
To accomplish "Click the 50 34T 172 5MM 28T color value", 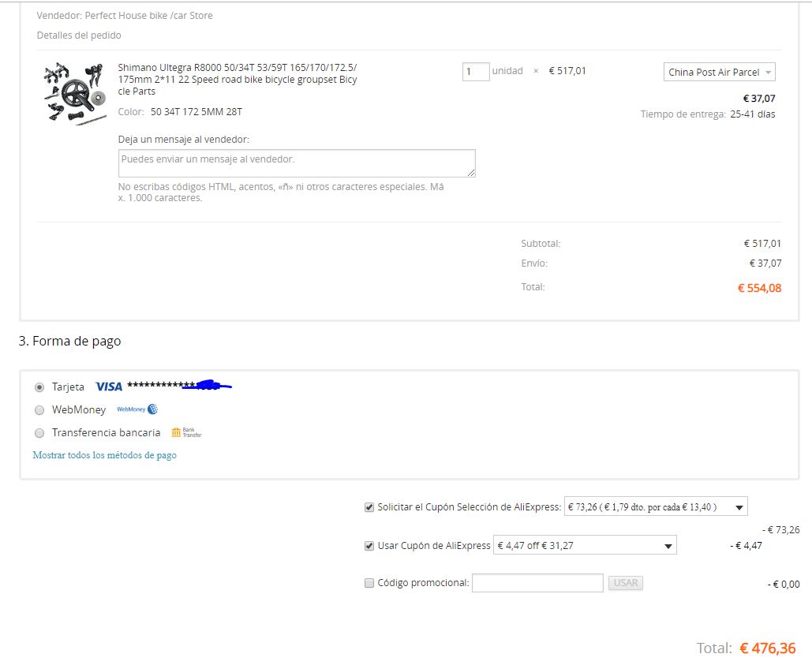I will (196, 112).
